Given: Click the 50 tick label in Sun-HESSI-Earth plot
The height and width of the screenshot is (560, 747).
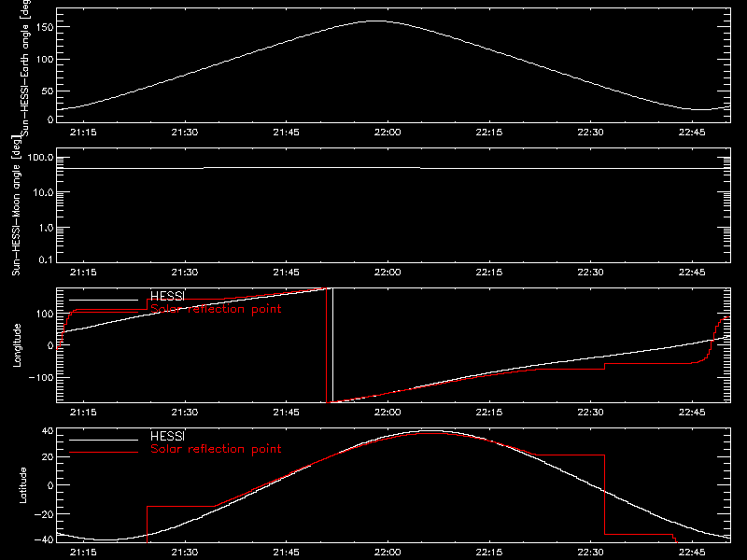Looking at the screenshot, I should pyautogui.click(x=48, y=91).
